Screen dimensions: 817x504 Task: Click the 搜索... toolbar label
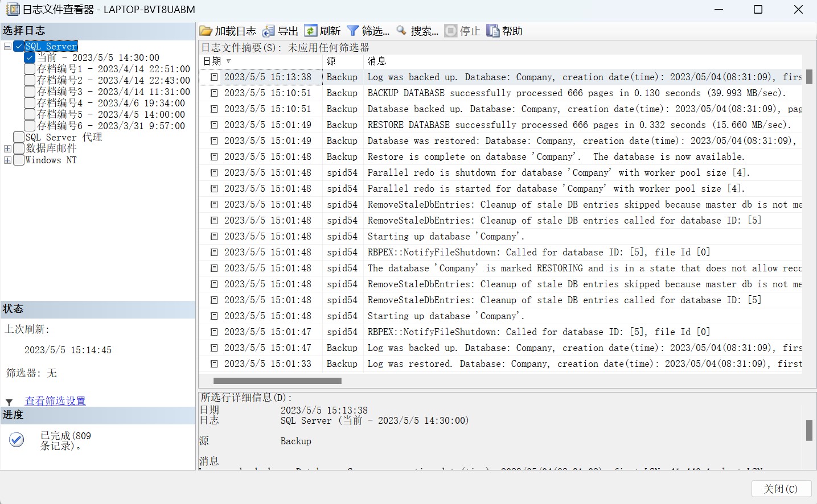[425, 31]
